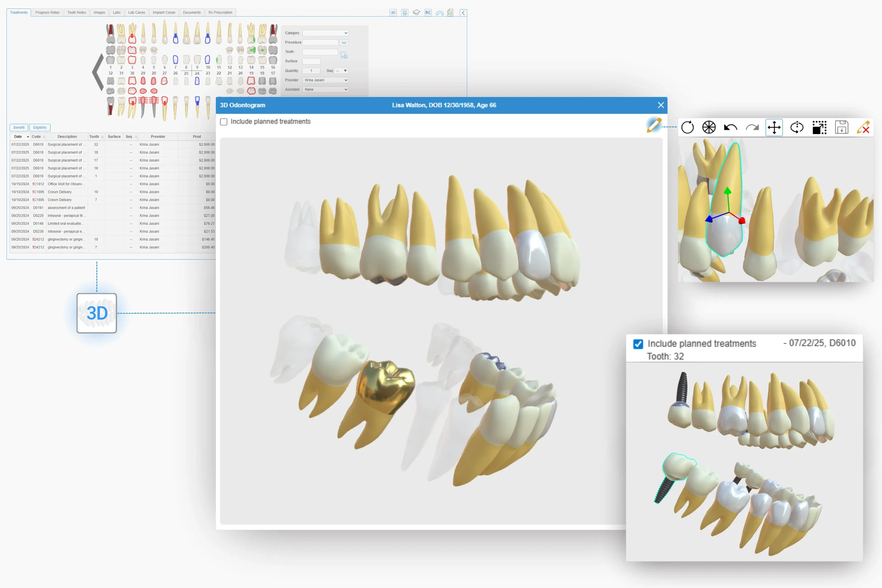
Task: Open edit mode with the pencil icon
Action: [654, 125]
